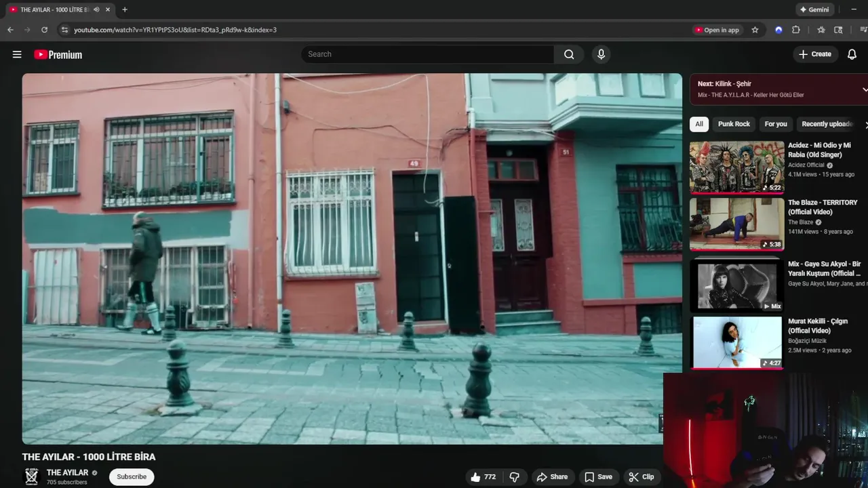The image size is (868, 488).
Task: Like the video with thumbs up
Action: (484, 477)
